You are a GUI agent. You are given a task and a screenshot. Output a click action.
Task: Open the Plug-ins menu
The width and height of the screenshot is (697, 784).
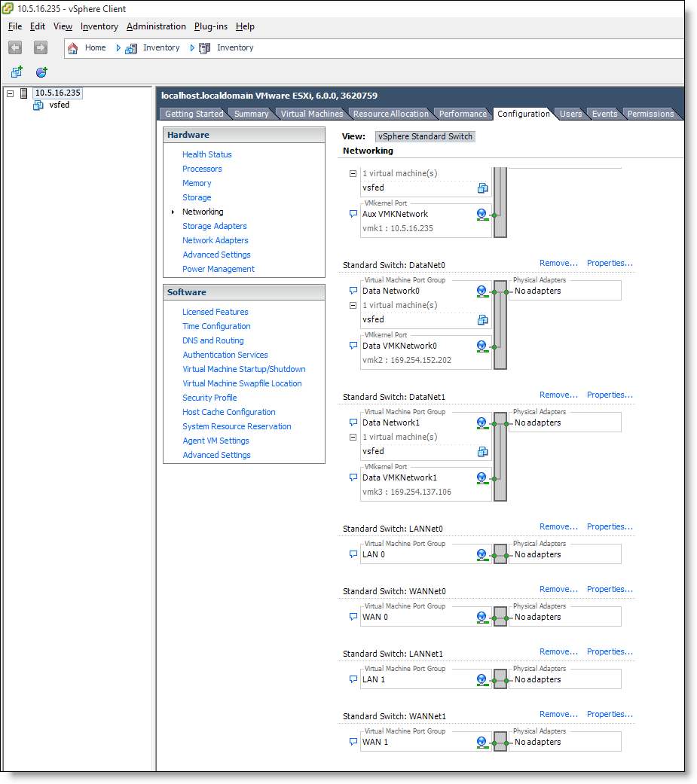(210, 26)
